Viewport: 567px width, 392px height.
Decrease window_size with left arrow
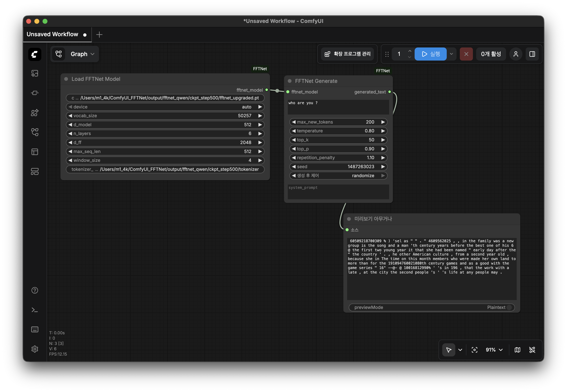click(70, 160)
